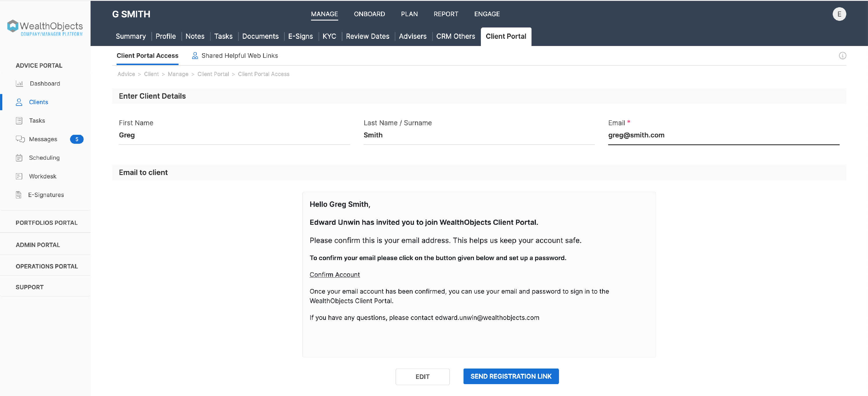The width and height of the screenshot is (868, 396).
Task: Click the First Name field with Greg
Action: click(234, 135)
